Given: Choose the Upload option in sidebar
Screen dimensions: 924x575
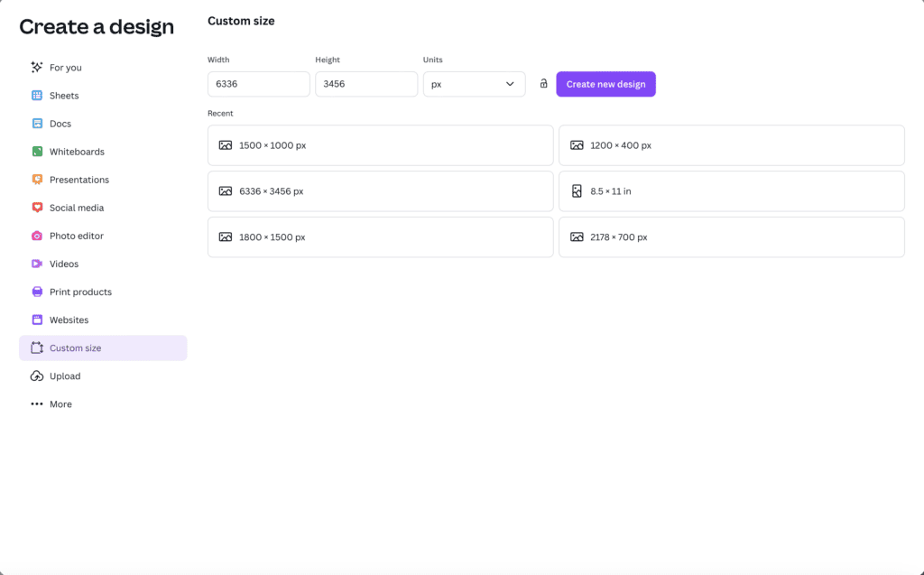Looking at the screenshot, I should (x=64, y=376).
